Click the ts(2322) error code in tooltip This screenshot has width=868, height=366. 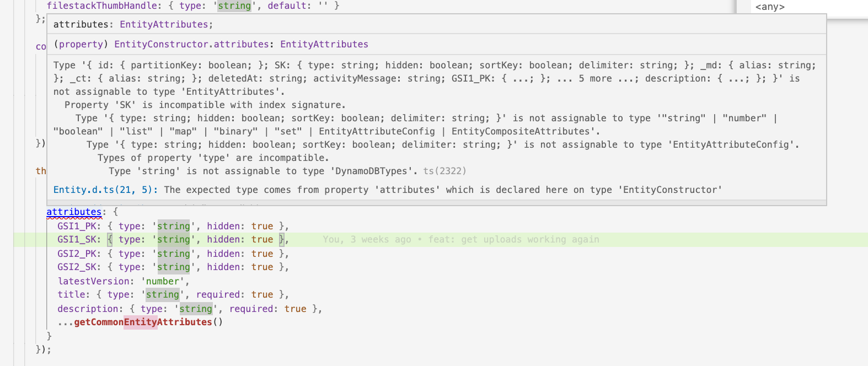coord(444,171)
